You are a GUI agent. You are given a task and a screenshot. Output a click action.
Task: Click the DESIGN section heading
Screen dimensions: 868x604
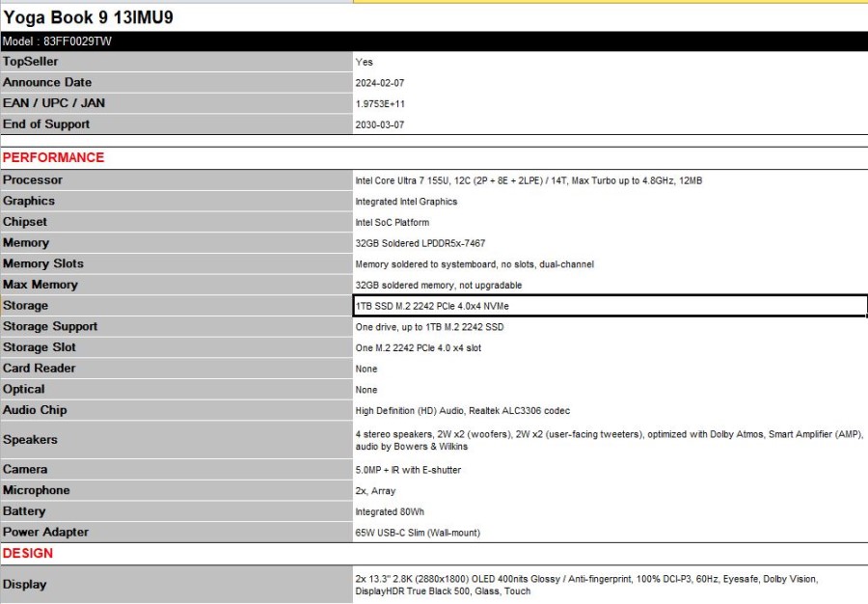point(28,553)
